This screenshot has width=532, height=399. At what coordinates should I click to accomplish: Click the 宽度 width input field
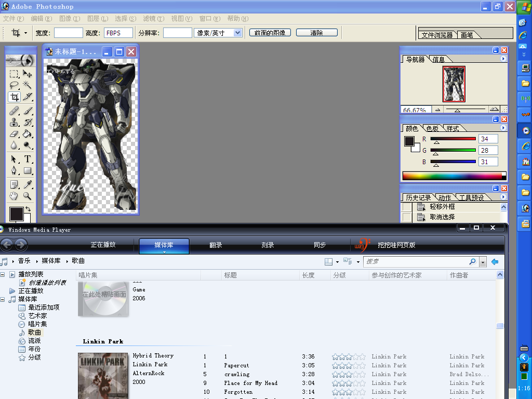tap(69, 33)
